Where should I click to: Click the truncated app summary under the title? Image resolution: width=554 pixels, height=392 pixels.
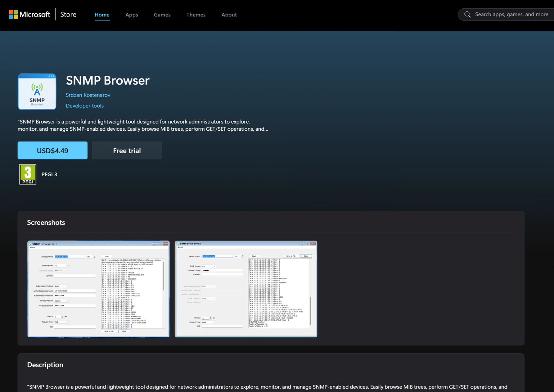coord(143,125)
